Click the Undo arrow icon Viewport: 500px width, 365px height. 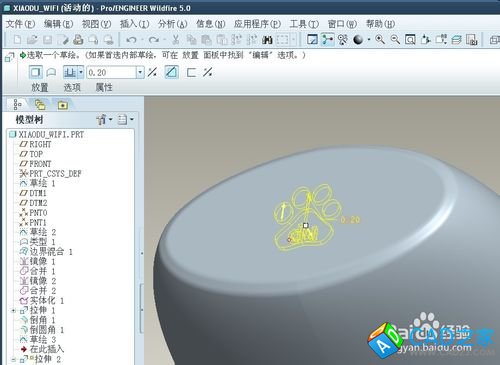coord(131,40)
